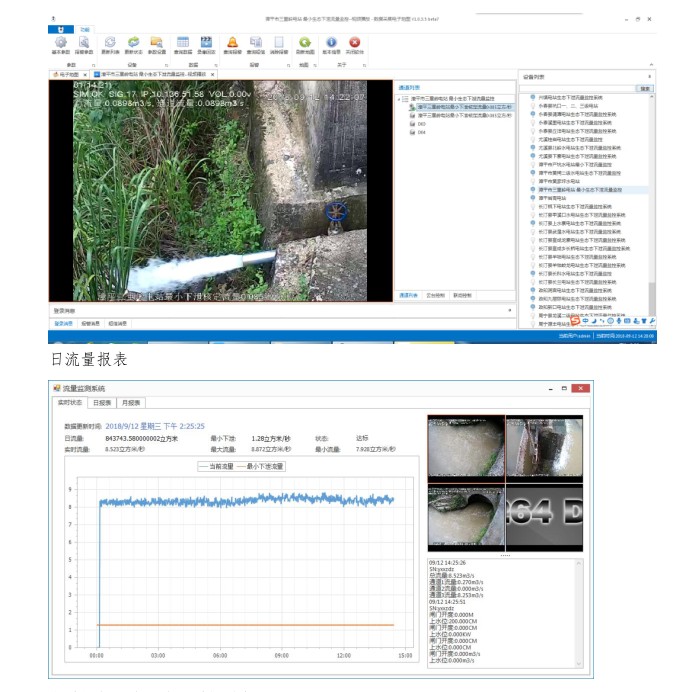Focus the device list search field
Viewport: 700px width, 692px height.
click(577, 89)
